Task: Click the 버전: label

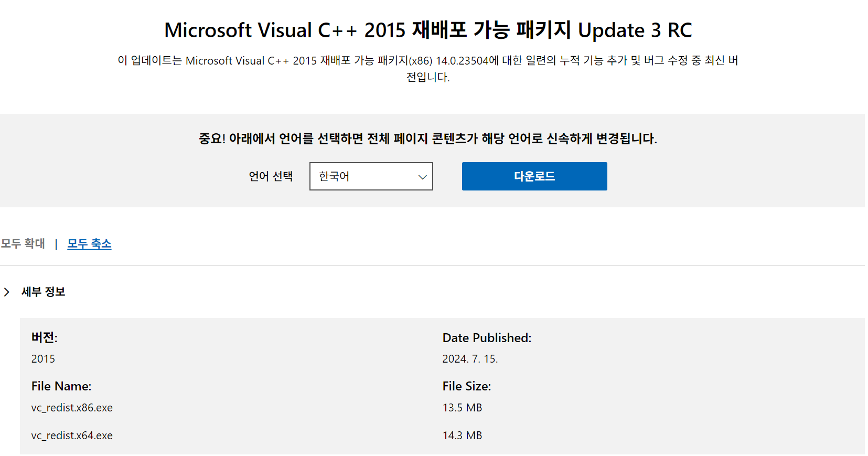Action: (44, 337)
